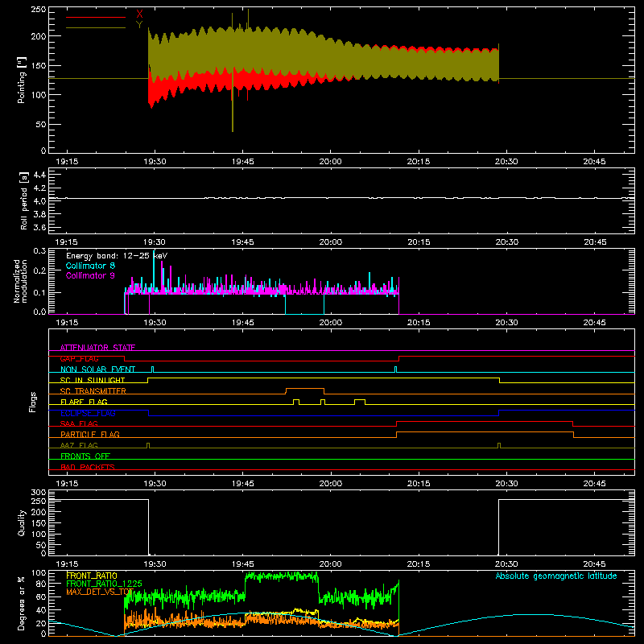Click the 'Degrees or %' axis title

tap(22, 603)
